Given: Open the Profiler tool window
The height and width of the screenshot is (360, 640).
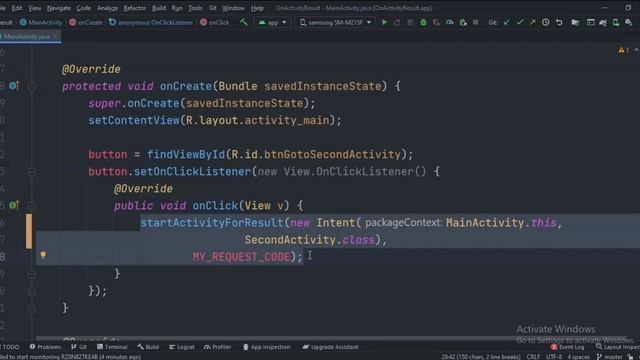Looking at the screenshot, I should pos(218,347).
